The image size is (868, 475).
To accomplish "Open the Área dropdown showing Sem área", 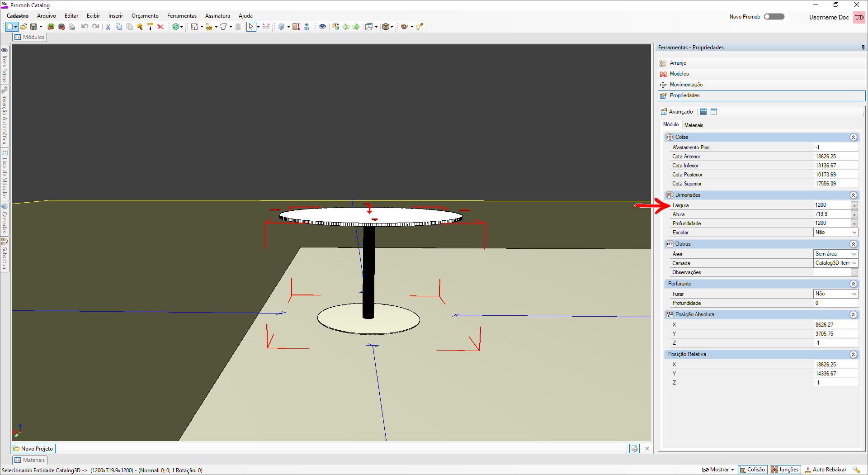I will coord(835,254).
